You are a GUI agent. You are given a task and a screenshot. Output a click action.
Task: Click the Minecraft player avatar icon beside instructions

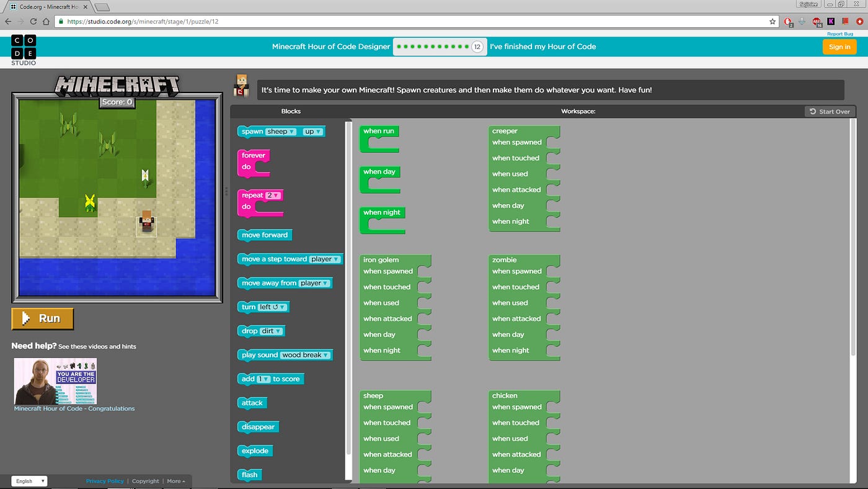point(240,86)
